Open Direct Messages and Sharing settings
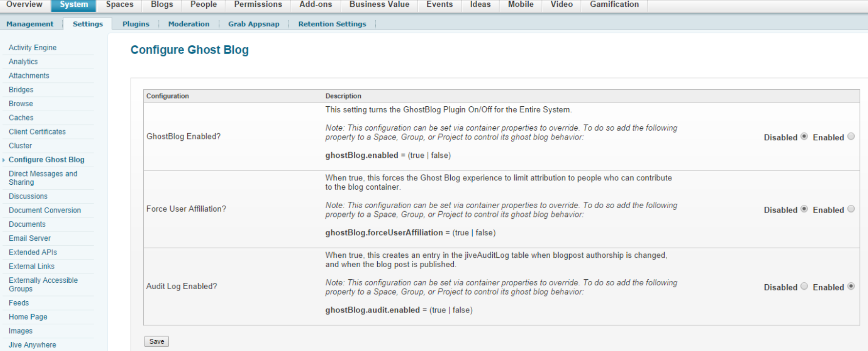The width and height of the screenshot is (868, 351). click(43, 178)
